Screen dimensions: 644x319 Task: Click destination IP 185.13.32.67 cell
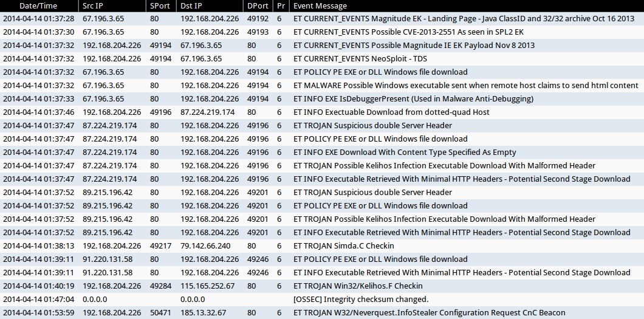coord(203,313)
